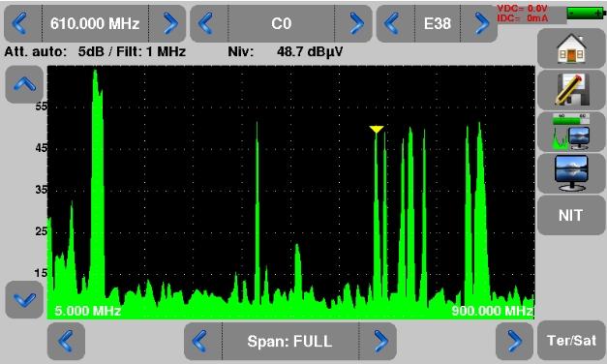This screenshot has width=607, height=364.
Task: Go to the channel after E38
Action: click(479, 23)
